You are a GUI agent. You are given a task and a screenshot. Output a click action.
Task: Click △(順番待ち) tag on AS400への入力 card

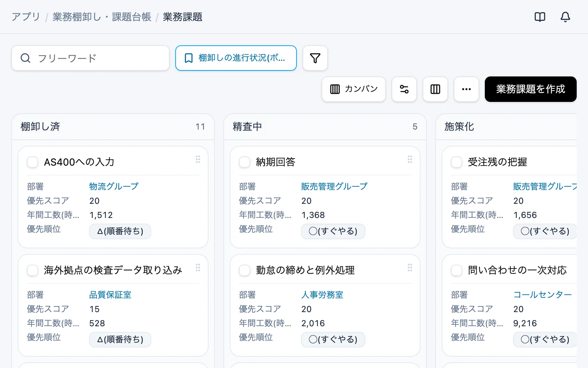coord(120,231)
